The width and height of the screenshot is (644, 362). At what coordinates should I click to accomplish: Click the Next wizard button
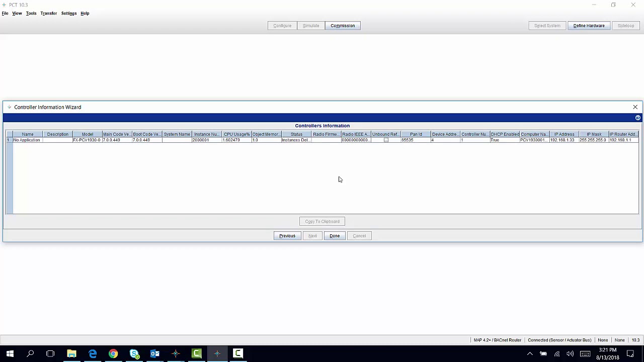click(x=312, y=236)
